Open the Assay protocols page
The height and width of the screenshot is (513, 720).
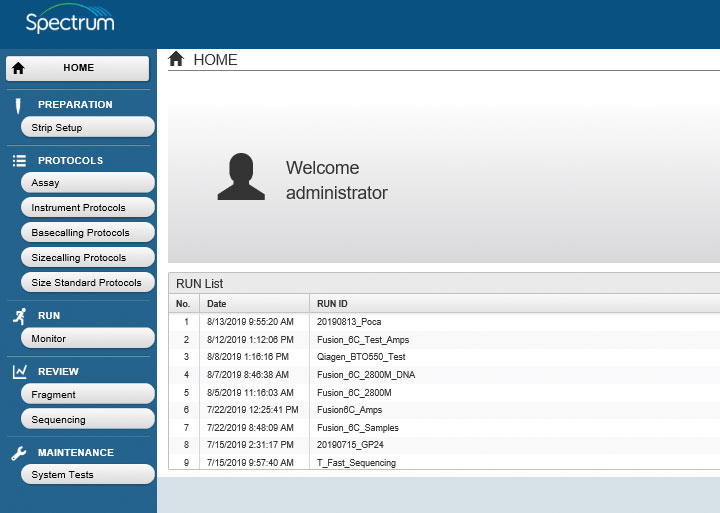pos(86,183)
